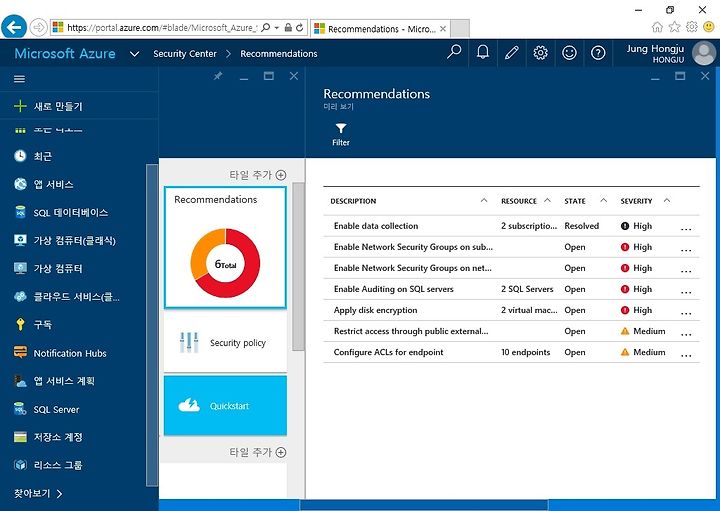Click the edit dashboard pencil icon
This screenshot has width=720, height=511.
pos(512,53)
